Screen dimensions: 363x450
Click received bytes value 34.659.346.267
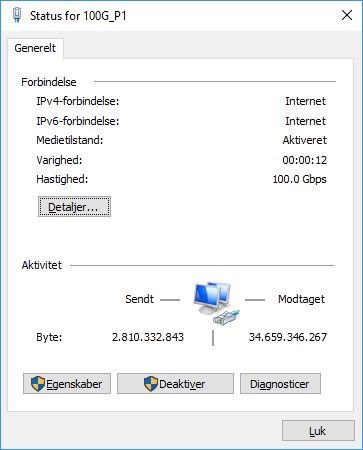click(x=288, y=337)
